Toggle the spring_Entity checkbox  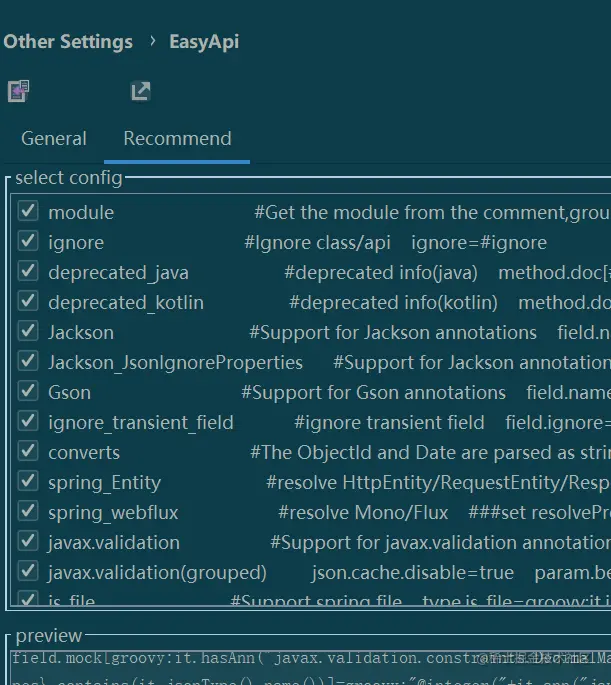point(28,482)
